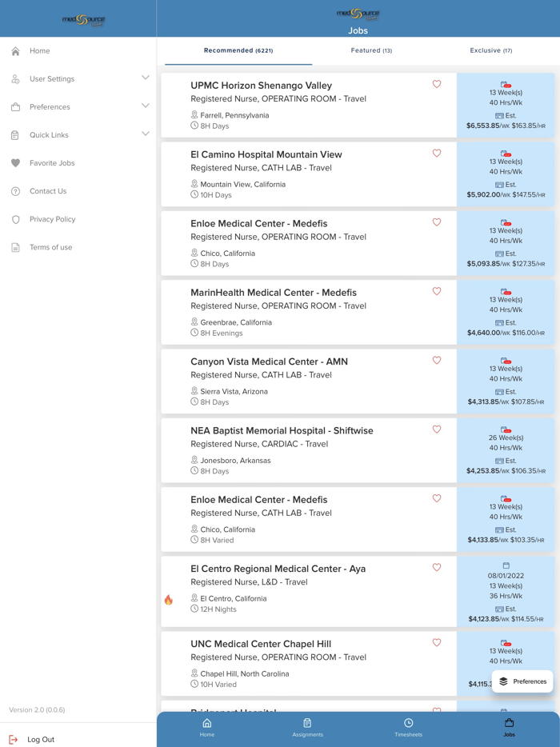The width and height of the screenshot is (560, 747).
Task: Click Chapel Hill, North Carolina location text
Action: pyautogui.click(x=245, y=673)
